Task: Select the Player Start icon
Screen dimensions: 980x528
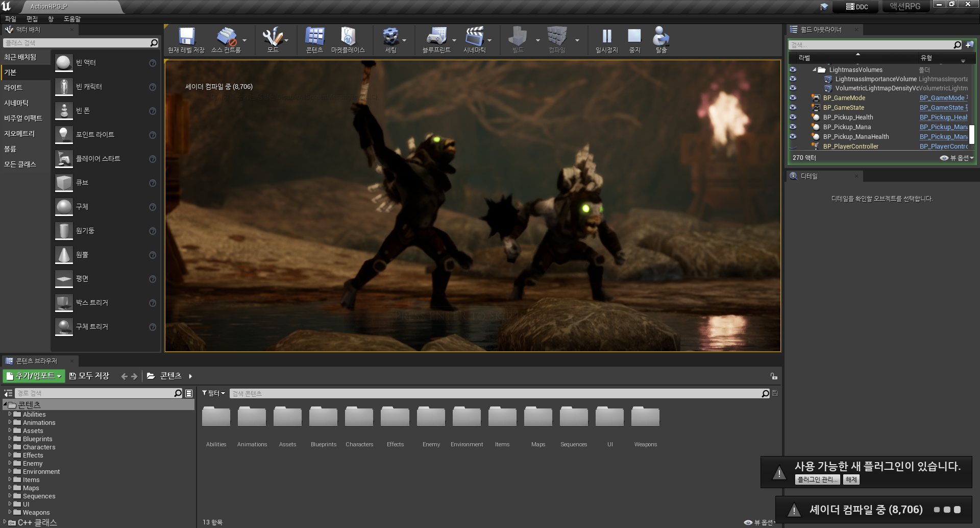Action: point(64,159)
